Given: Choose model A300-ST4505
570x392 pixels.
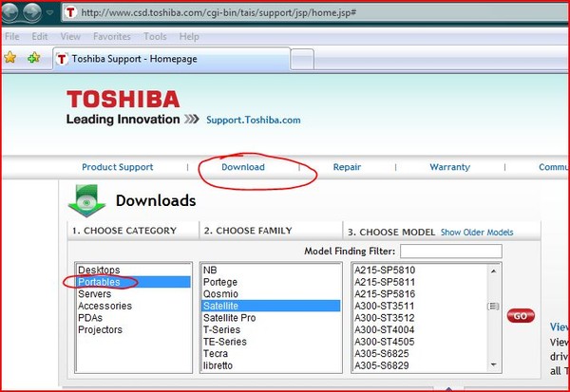Looking at the screenshot, I should (x=420, y=342).
